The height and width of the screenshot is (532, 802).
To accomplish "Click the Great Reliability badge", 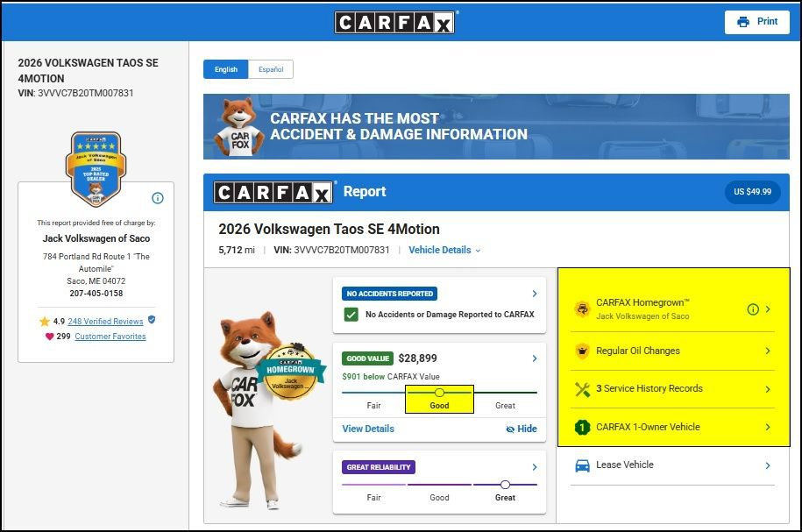I will 379,467.
